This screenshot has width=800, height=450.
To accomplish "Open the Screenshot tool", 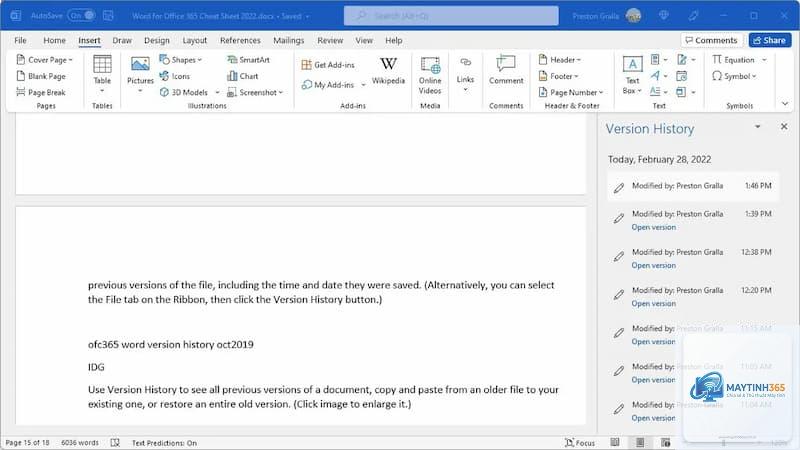I will 255,92.
